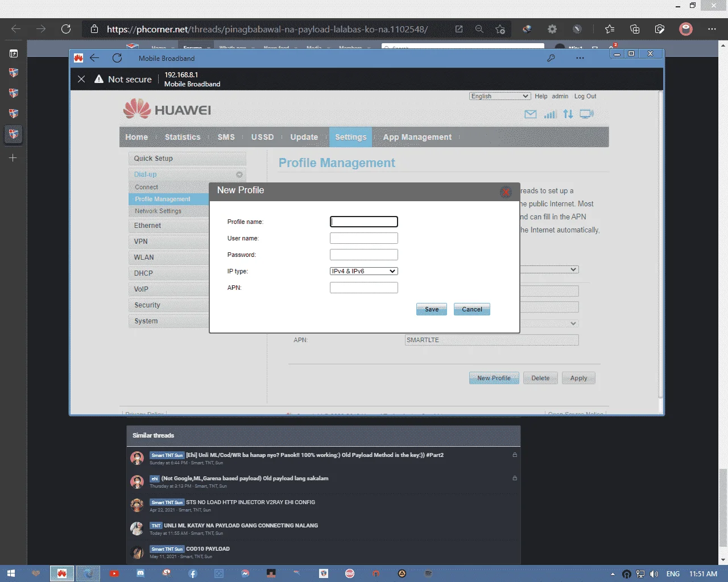This screenshot has height=582, width=728.
Task: Open the Help link
Action: click(x=541, y=96)
